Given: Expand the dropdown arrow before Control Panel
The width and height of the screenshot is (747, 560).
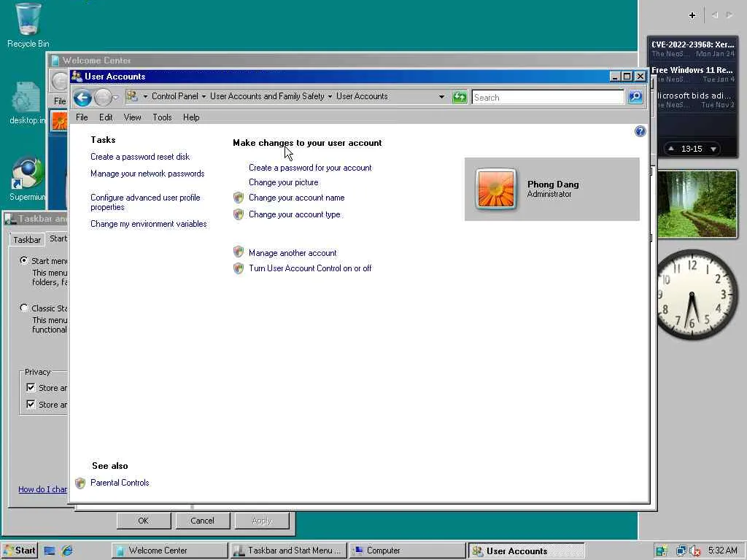Looking at the screenshot, I should coord(145,97).
